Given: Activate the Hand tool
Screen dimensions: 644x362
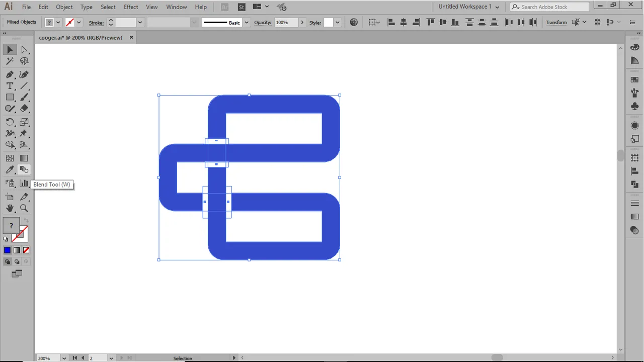Looking at the screenshot, I should 10,208.
